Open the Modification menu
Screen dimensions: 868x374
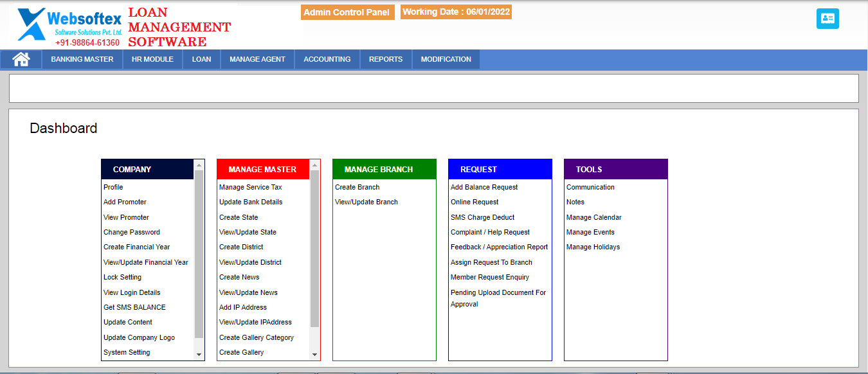pos(446,59)
